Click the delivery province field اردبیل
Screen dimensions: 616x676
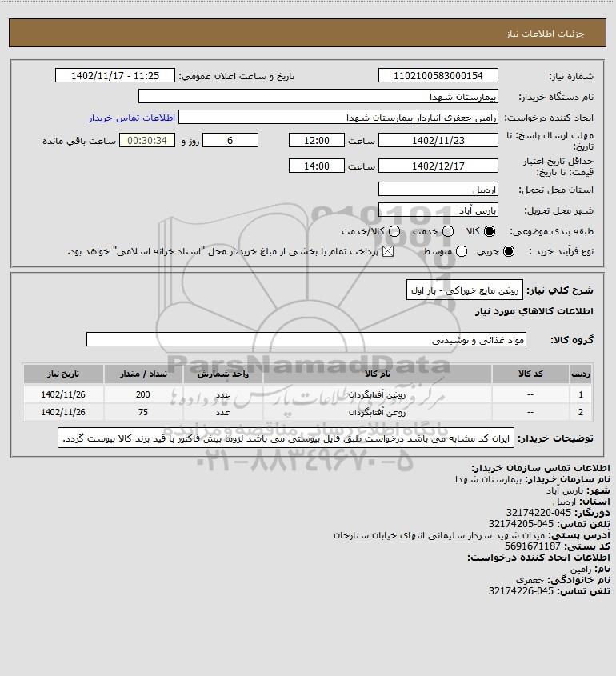click(438, 190)
